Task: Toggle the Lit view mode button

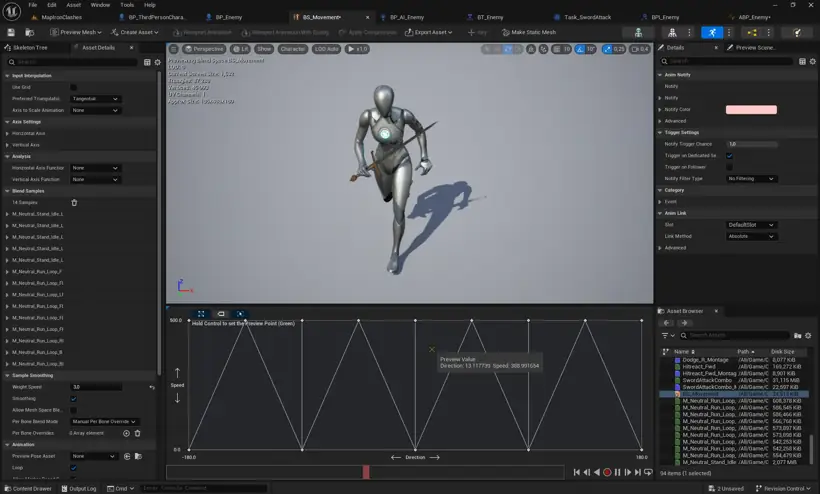Action: coord(241,49)
